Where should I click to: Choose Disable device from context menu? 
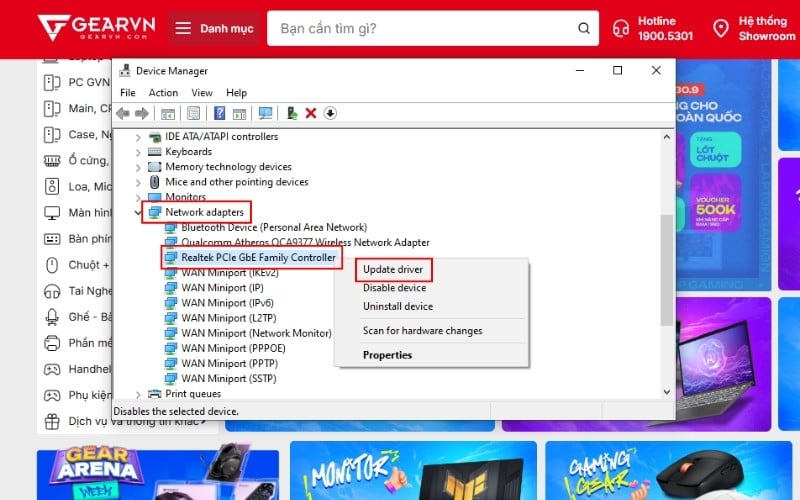[394, 288]
